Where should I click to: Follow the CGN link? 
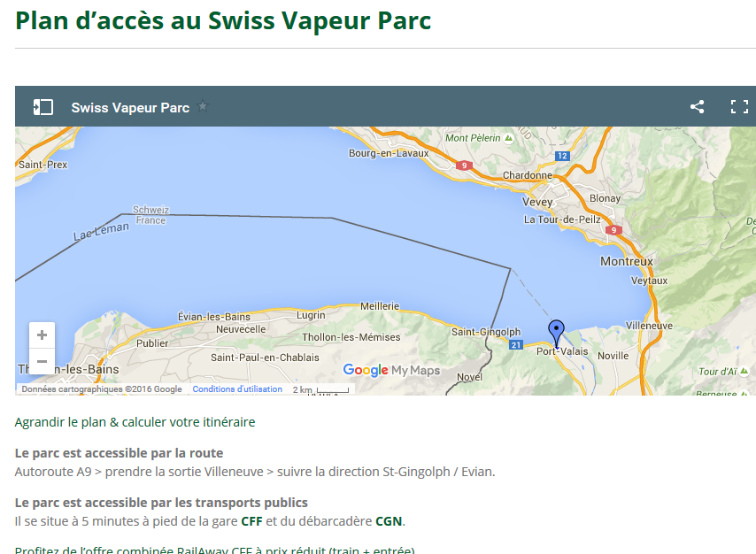click(389, 521)
